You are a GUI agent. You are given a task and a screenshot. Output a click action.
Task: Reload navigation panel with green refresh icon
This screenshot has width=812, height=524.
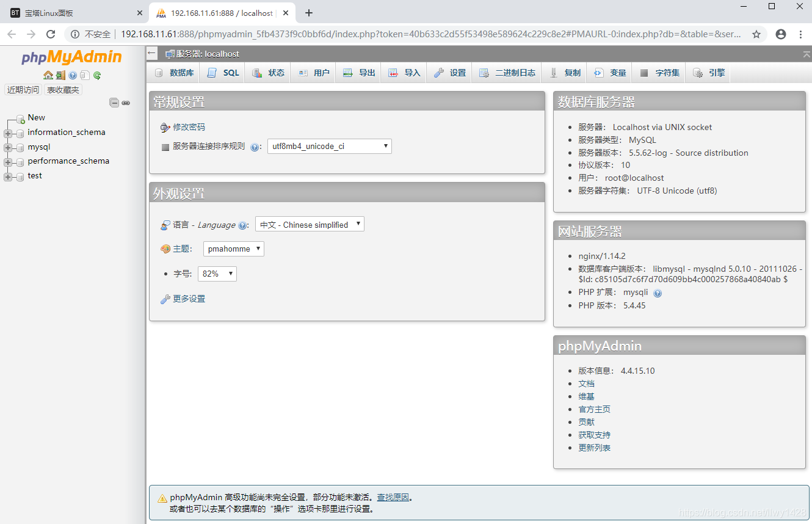point(97,75)
